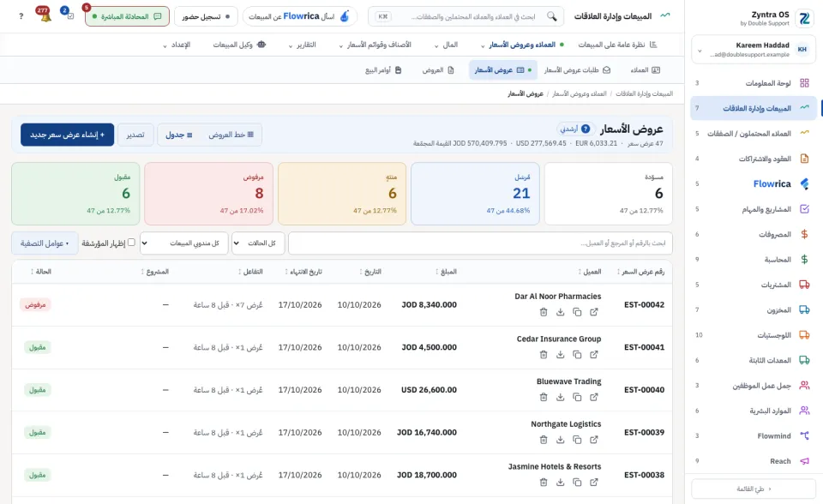823x504 pixels.
Task: Delete the Jasmine Hotels & Resorts estimate
Action: click(x=544, y=482)
